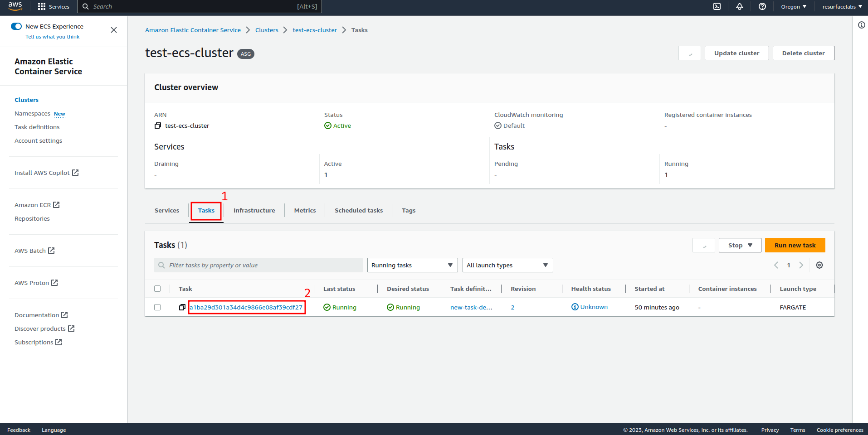Open Namespaces in the sidebar
The image size is (868, 435).
coord(32,113)
